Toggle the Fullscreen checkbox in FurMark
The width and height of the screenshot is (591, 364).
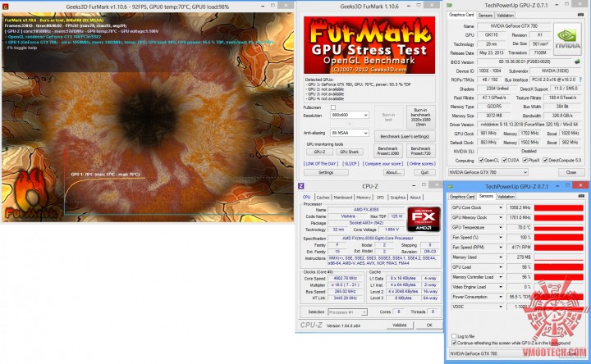[333, 107]
